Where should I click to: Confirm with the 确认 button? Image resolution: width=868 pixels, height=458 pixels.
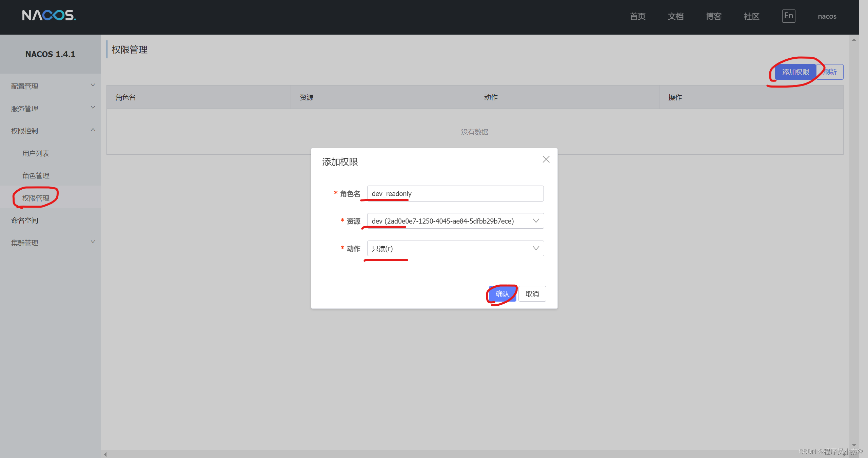[x=502, y=294]
